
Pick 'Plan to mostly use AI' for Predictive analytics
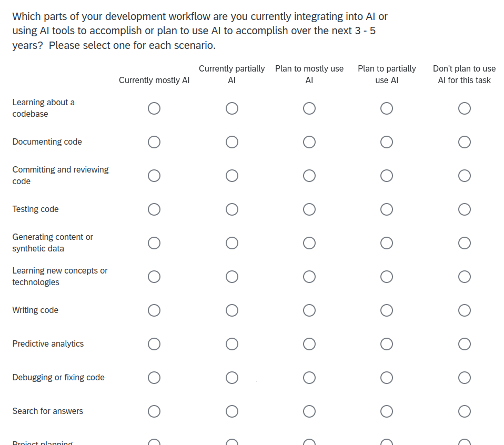pyautogui.click(x=309, y=344)
